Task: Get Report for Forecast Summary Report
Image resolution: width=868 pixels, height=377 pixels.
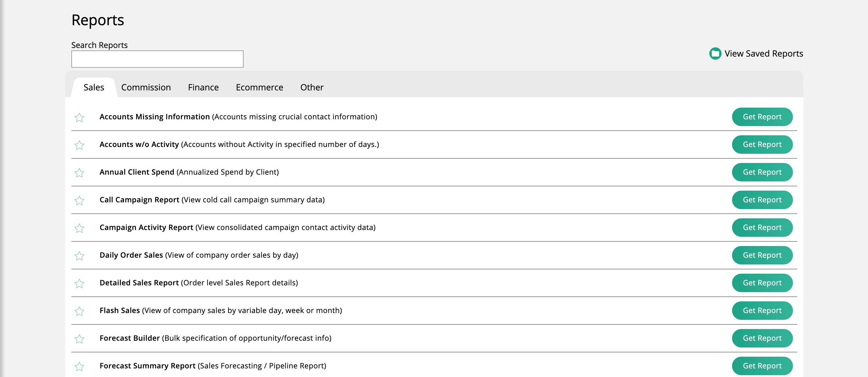Action: (x=762, y=366)
